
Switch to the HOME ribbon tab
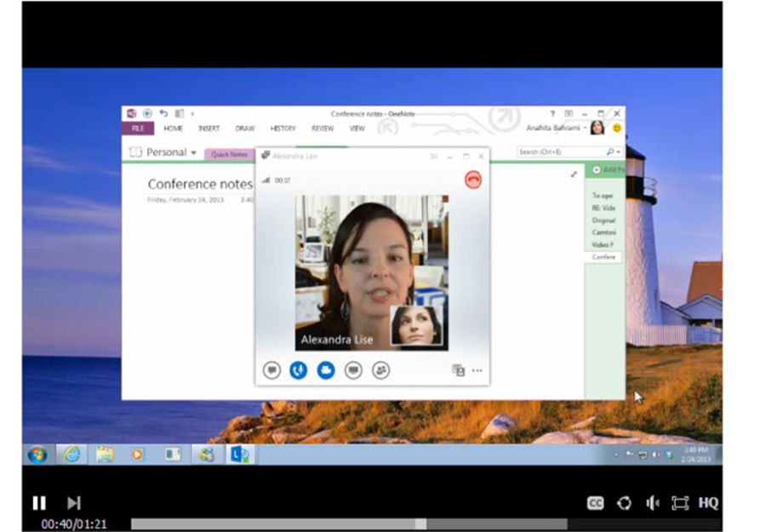pos(173,129)
